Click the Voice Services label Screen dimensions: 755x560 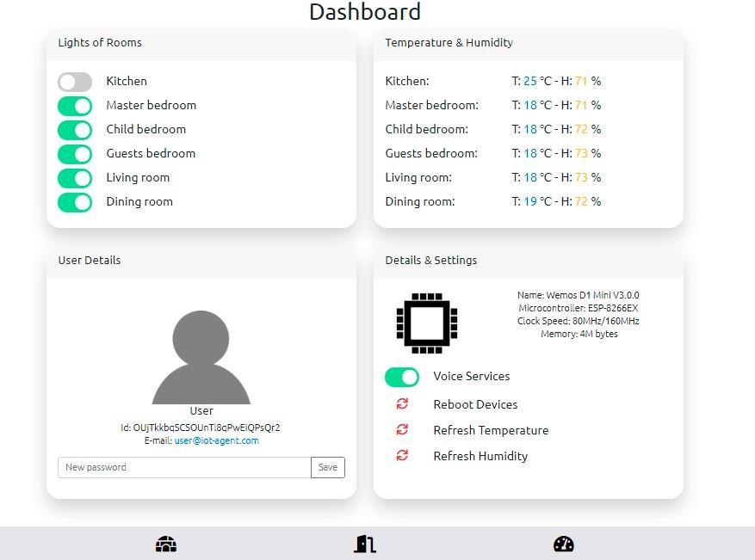(x=472, y=376)
